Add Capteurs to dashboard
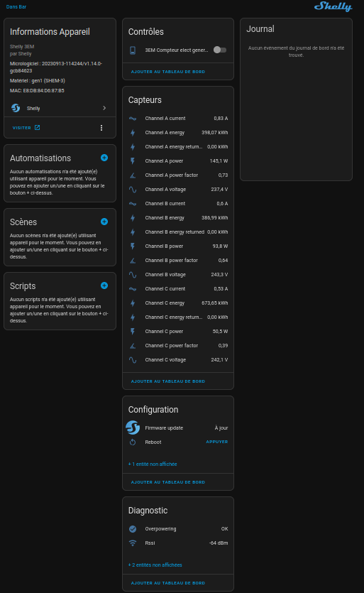The width and height of the screenshot is (364, 593). (168, 381)
